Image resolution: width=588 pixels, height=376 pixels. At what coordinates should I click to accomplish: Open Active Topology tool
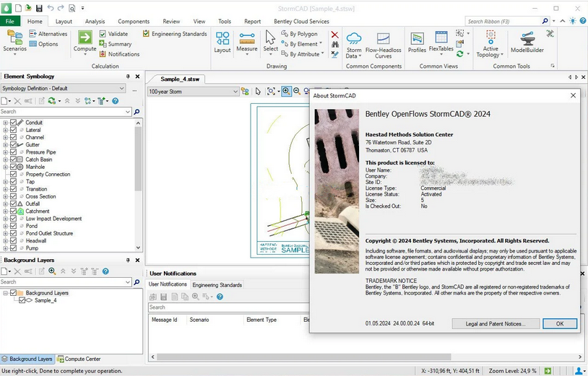pos(490,44)
